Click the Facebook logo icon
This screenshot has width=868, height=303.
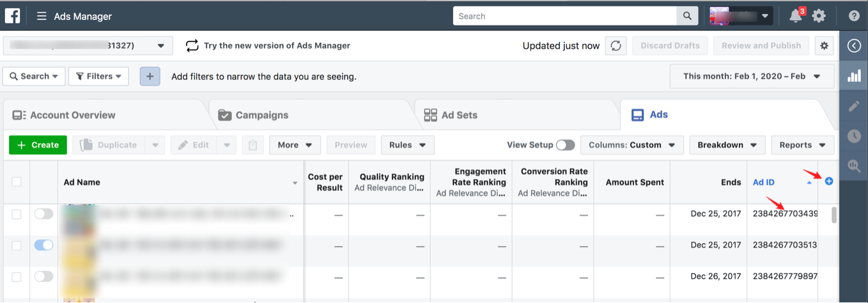[13, 16]
